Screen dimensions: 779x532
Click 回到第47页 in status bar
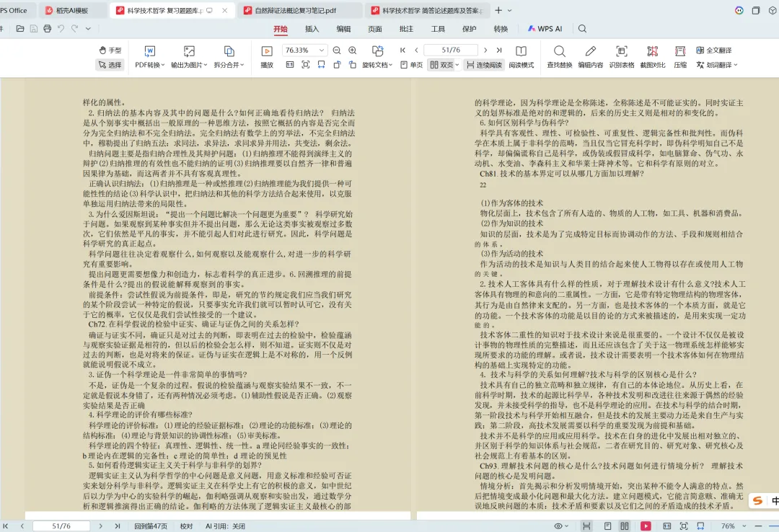[151, 526]
